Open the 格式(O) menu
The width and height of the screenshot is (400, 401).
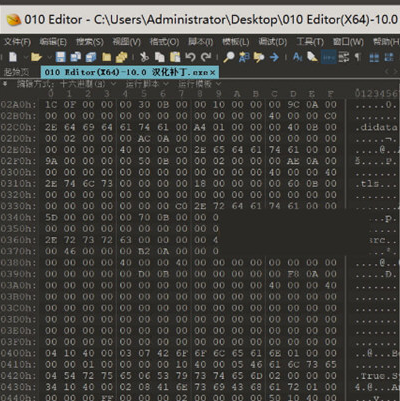pyautogui.click(x=164, y=42)
